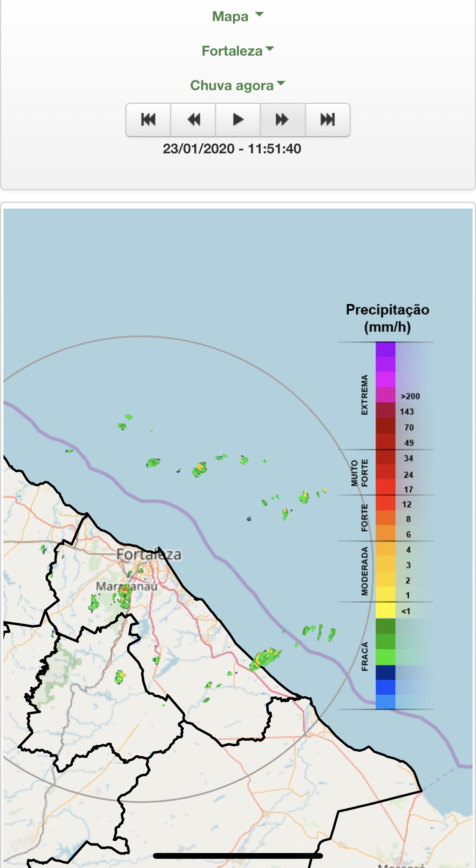The height and width of the screenshot is (868, 476).
Task: Tap the black home indicator bar
Action: (238, 856)
